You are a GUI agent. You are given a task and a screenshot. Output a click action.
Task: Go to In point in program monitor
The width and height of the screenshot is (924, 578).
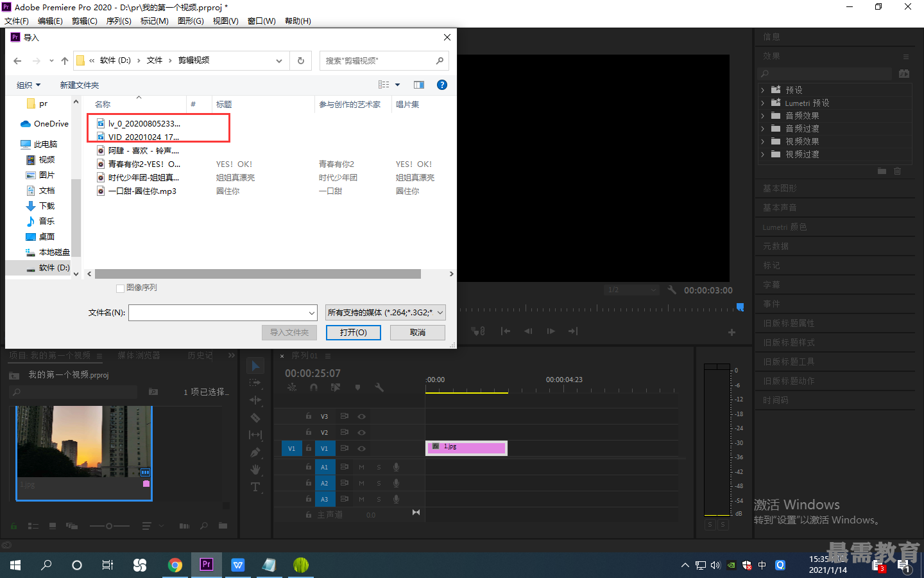pos(506,331)
